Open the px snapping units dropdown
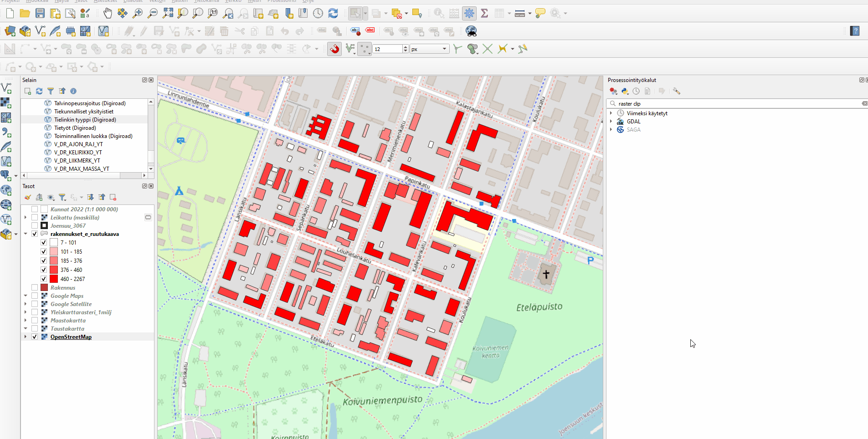868x439 pixels. pyautogui.click(x=429, y=49)
